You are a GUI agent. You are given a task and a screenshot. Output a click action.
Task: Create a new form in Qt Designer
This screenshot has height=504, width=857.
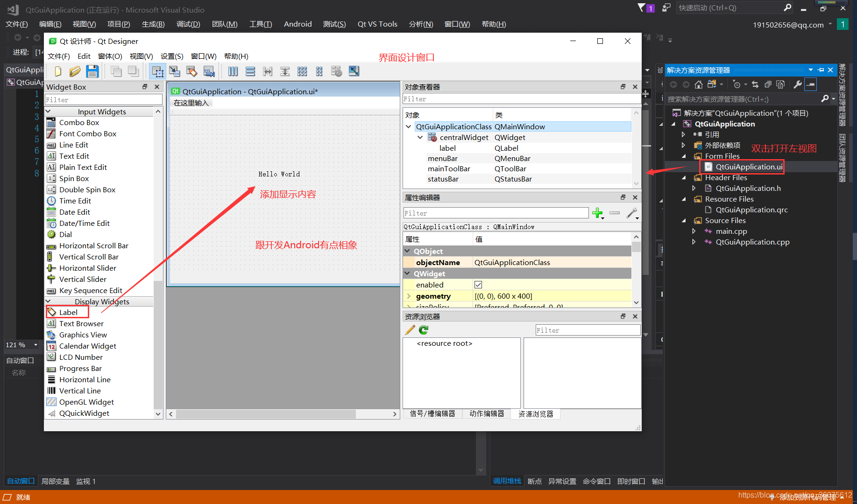57,71
